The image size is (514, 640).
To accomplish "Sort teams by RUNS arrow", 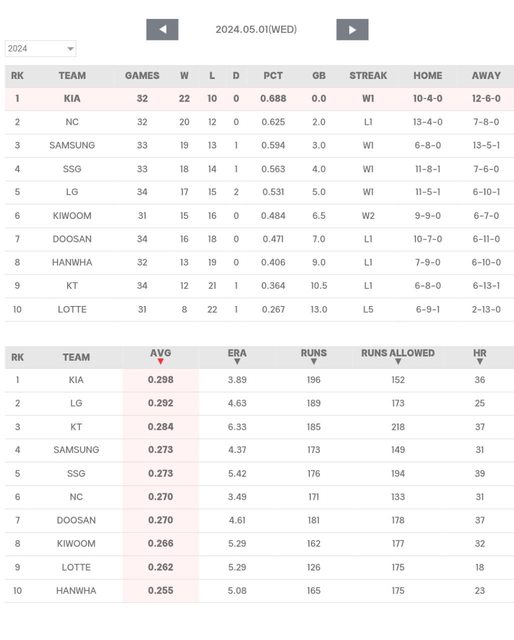I will 314,362.
